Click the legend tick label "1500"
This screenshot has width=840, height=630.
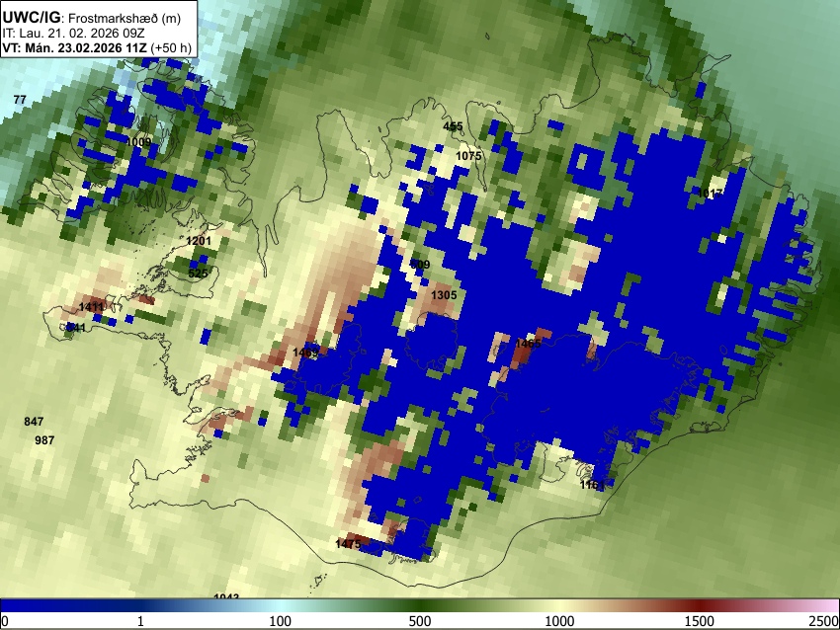coord(700,621)
